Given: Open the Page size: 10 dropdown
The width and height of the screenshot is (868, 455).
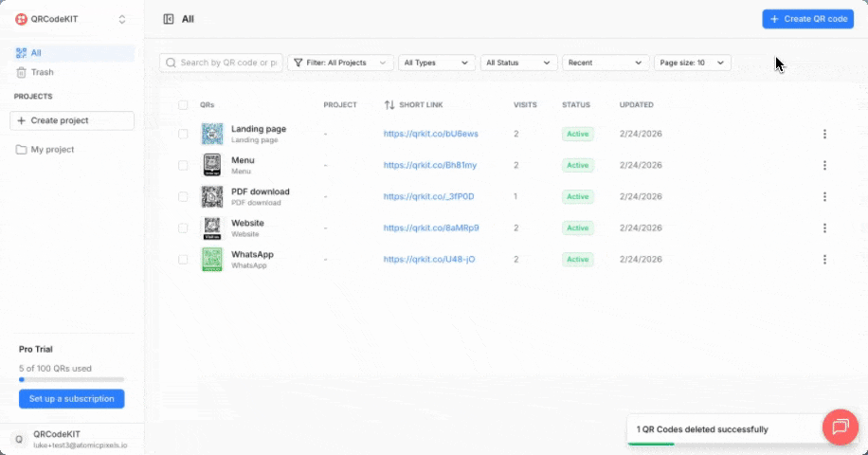Looking at the screenshot, I should coord(693,63).
